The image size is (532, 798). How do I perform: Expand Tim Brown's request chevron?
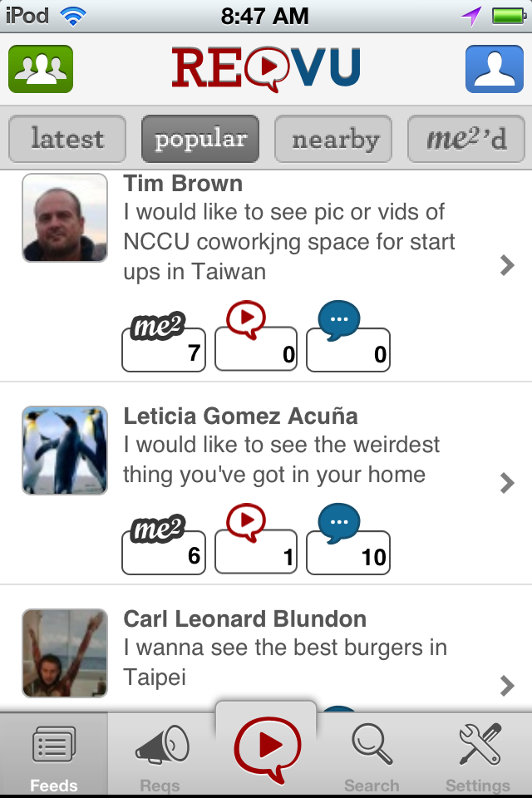pos(507,266)
